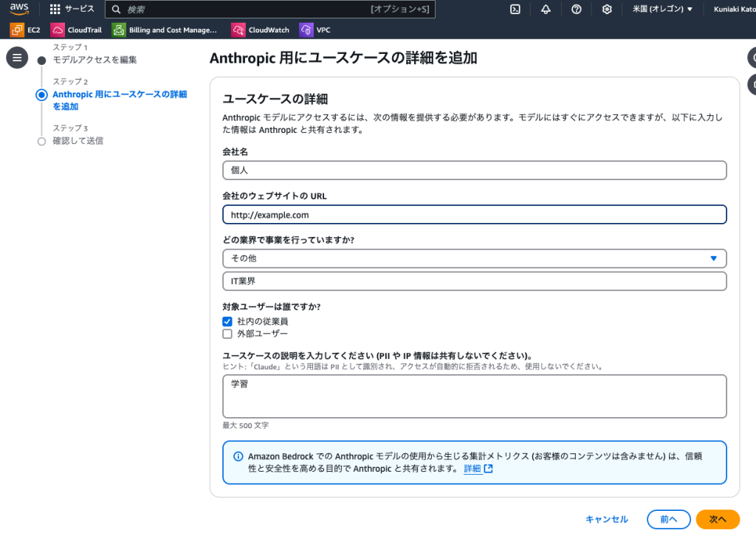This screenshot has width=756, height=536.
Task: Click the 会社名 field containing 個人
Action: tap(475, 170)
